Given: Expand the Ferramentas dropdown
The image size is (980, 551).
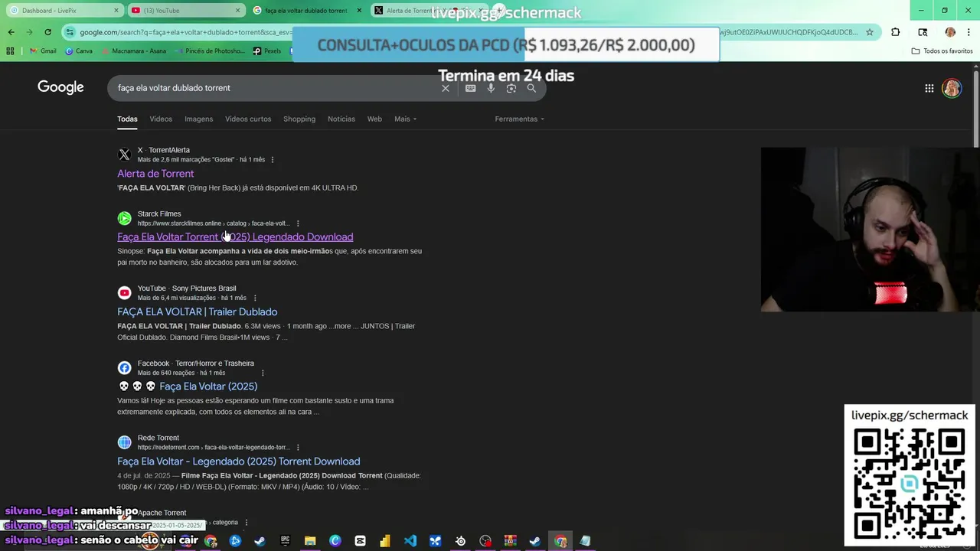Looking at the screenshot, I should pyautogui.click(x=519, y=119).
